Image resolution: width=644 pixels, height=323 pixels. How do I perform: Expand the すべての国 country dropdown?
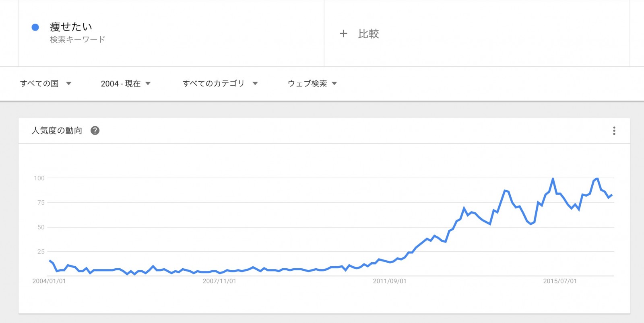45,83
